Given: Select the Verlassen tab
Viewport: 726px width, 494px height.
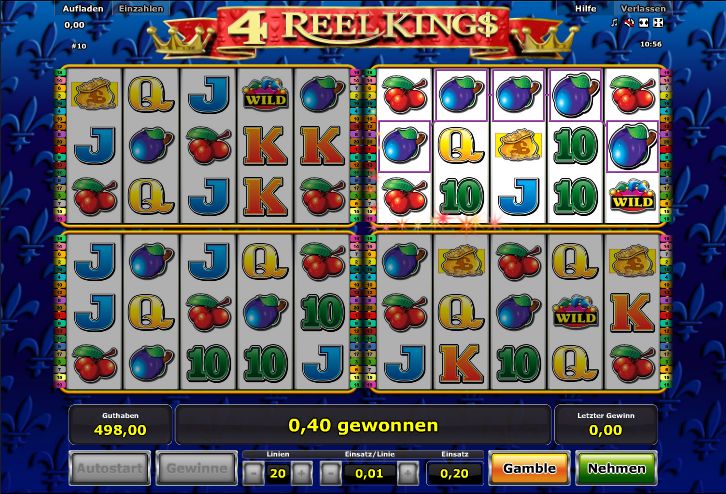Looking at the screenshot, I should point(643,8).
